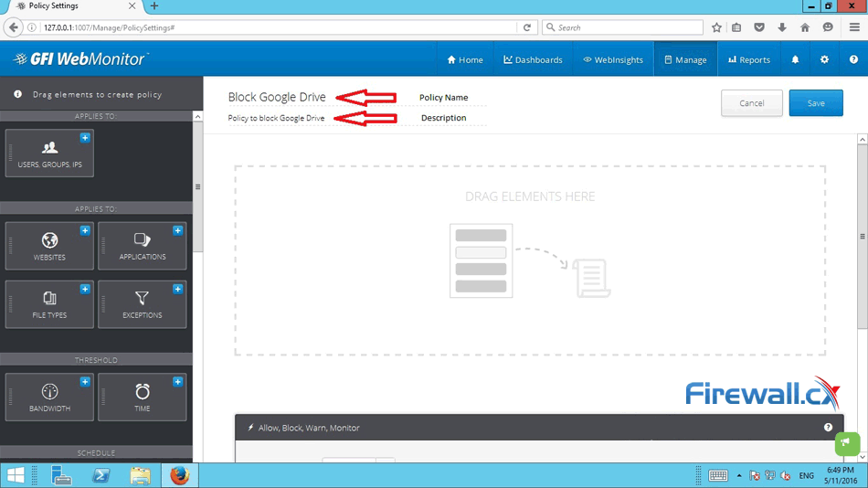Select the Exceptions filter tile
The height and width of the screenshot is (488, 868).
click(x=143, y=304)
